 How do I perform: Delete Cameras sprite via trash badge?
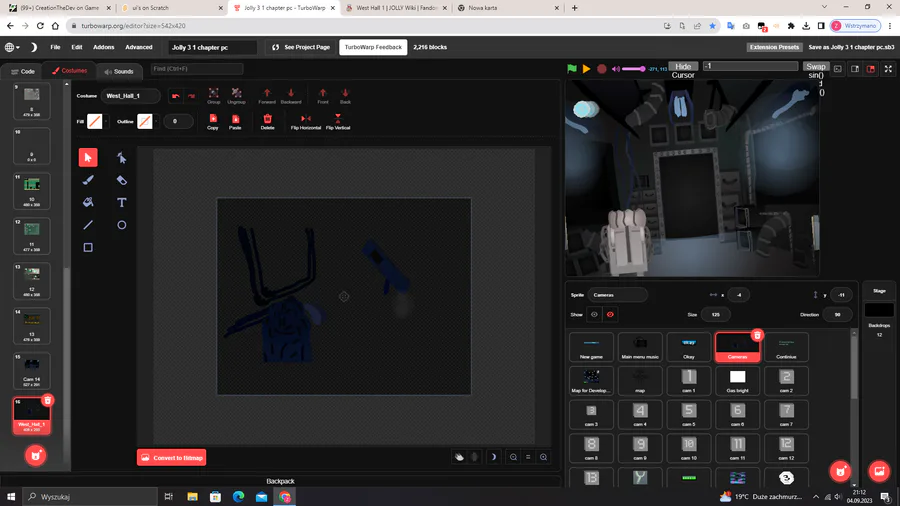[757, 335]
